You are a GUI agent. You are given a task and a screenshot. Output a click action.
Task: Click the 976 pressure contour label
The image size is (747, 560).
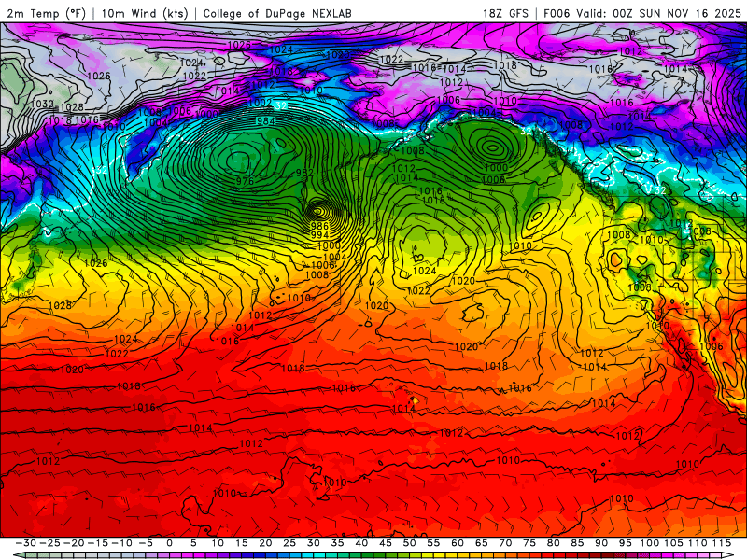(x=245, y=181)
